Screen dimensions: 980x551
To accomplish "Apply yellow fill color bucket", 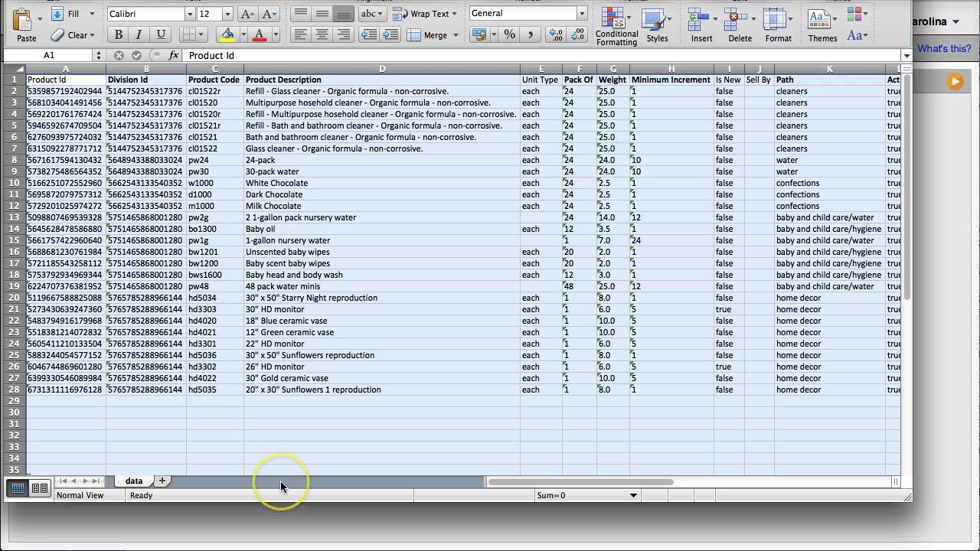I will pos(227,35).
